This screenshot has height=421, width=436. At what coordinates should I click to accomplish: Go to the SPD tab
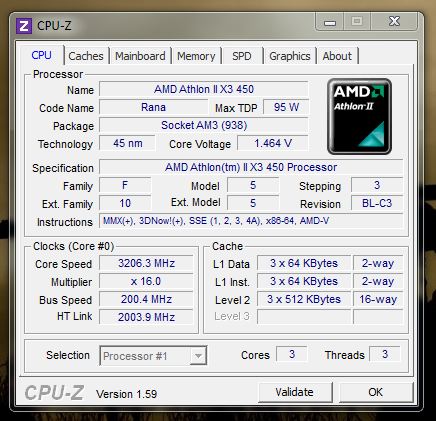point(242,56)
